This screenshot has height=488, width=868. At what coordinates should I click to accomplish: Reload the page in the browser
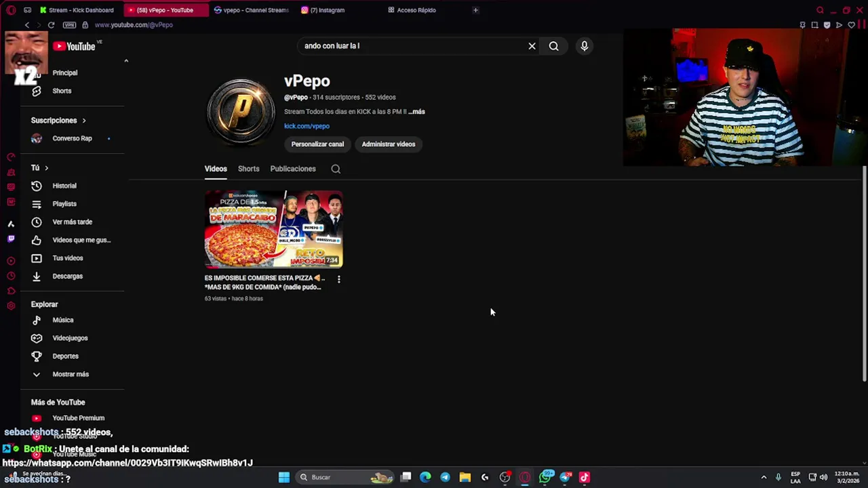click(51, 25)
